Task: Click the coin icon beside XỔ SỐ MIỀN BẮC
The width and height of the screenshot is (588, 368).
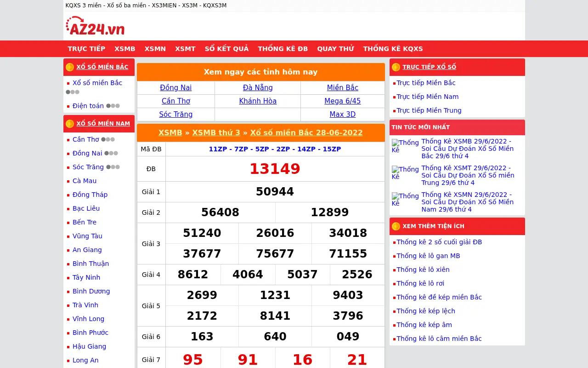Action: click(x=70, y=67)
